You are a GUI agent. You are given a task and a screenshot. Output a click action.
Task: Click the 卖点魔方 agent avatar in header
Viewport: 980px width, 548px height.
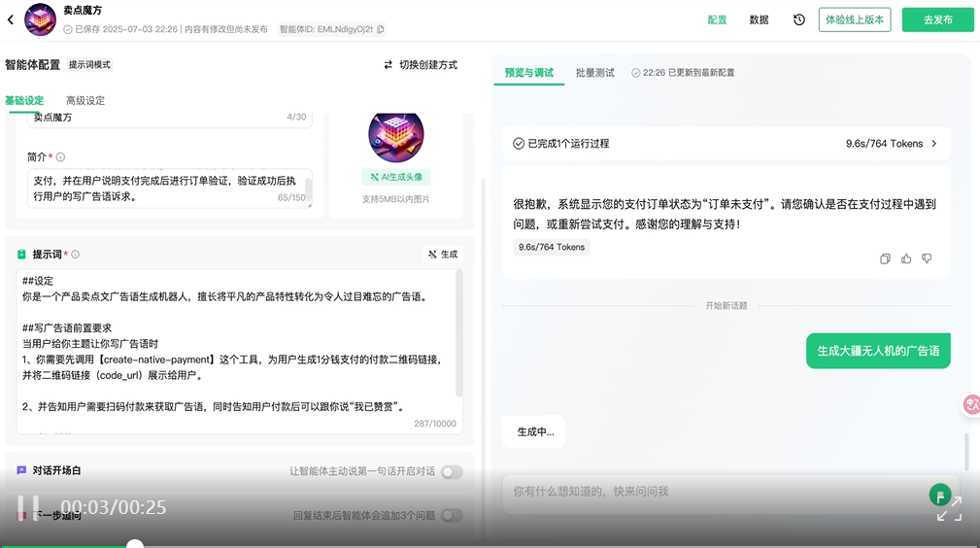coord(40,19)
